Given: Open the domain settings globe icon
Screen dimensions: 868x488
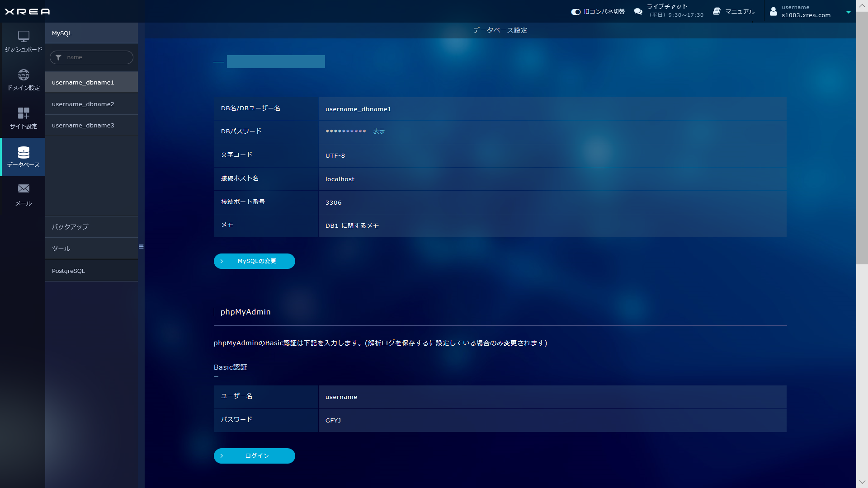Looking at the screenshot, I should click(x=24, y=75).
